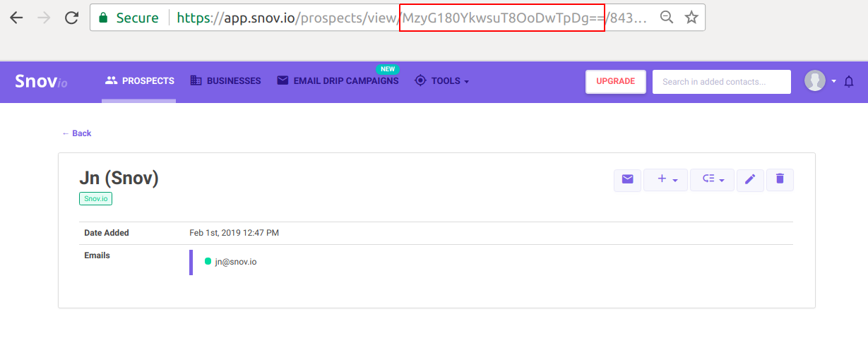
Task: Click the Emails row label
Action: coord(97,255)
